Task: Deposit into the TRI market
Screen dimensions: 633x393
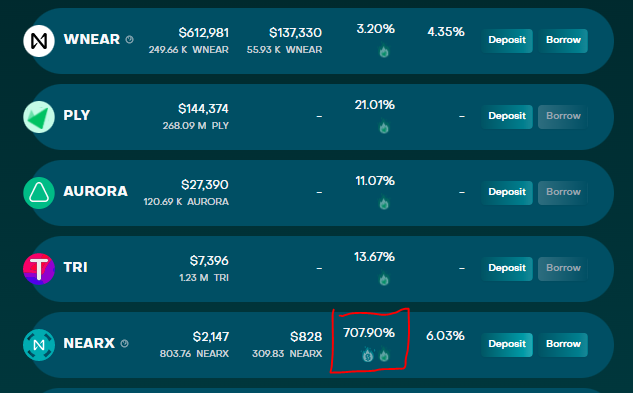Action: (x=507, y=268)
